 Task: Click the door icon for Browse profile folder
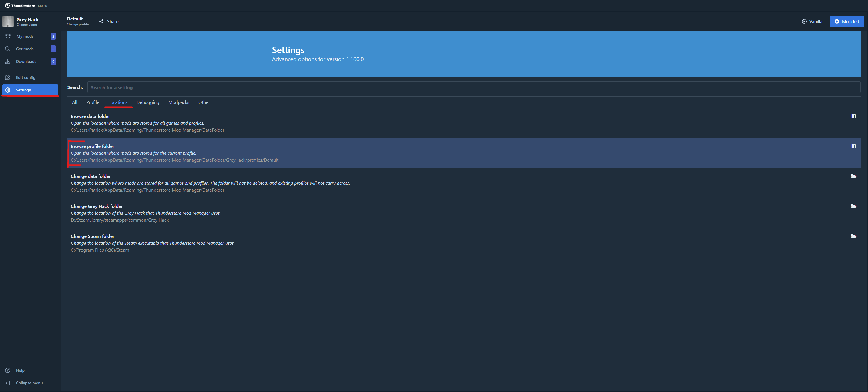pos(853,146)
